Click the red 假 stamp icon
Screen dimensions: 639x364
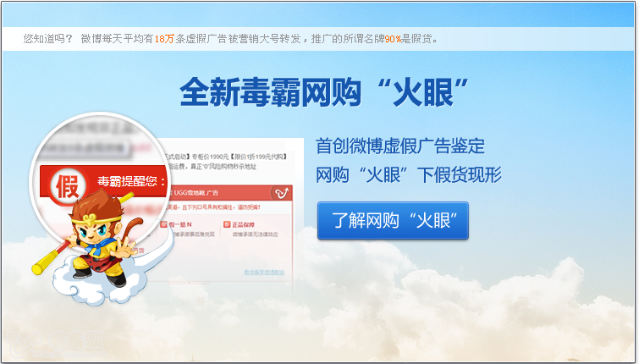tap(67, 187)
